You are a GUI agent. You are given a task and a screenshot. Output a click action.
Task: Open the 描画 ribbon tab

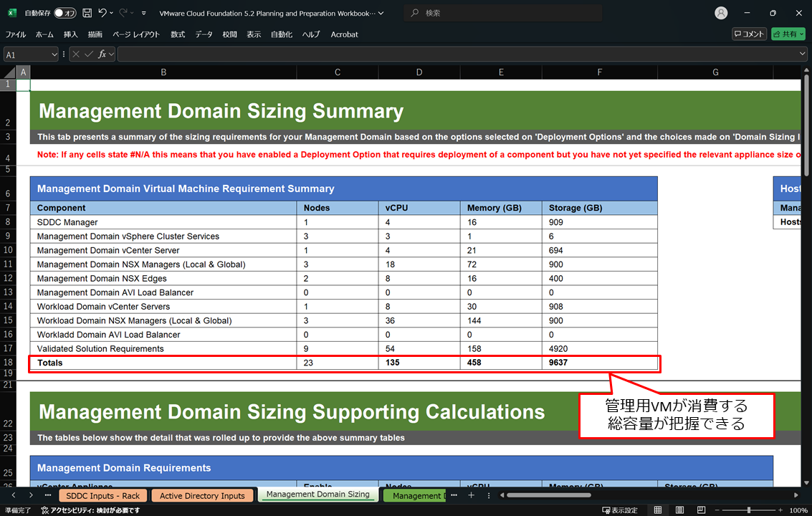(95, 34)
